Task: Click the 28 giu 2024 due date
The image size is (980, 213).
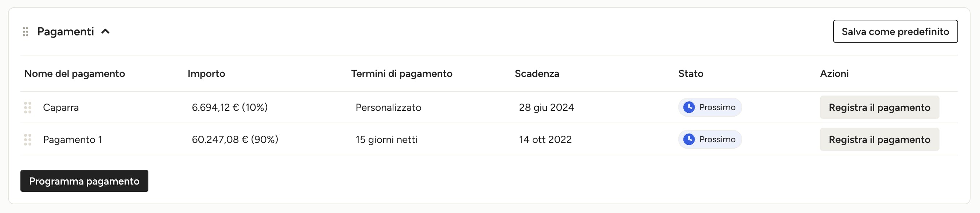Action: [546, 108]
